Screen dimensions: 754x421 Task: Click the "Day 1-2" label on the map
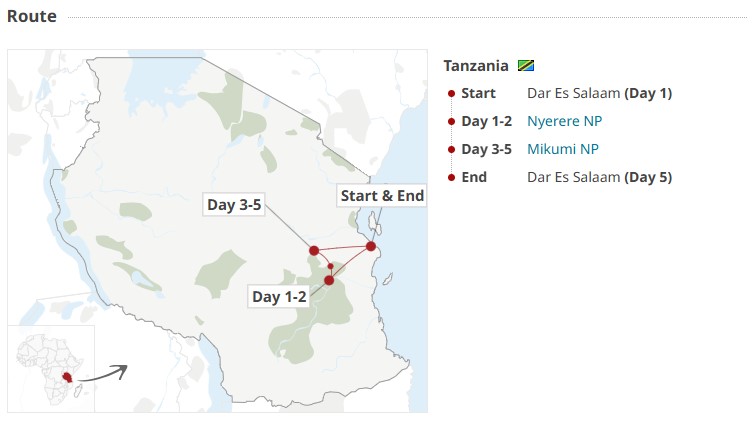click(x=279, y=297)
